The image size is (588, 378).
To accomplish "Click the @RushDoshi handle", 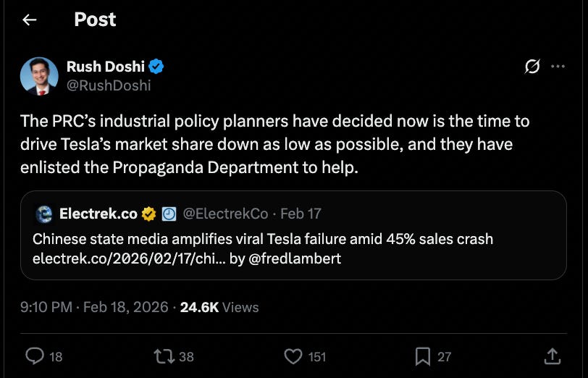I will pos(109,85).
